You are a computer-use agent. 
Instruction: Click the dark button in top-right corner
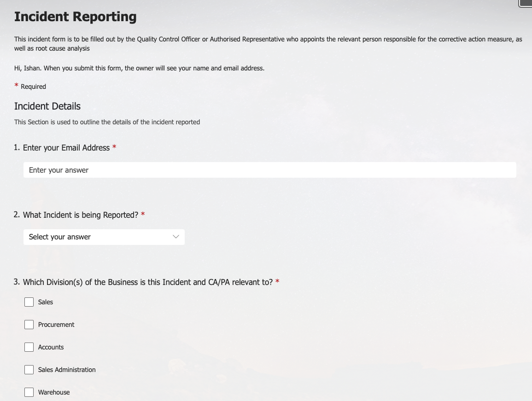(526, 3)
